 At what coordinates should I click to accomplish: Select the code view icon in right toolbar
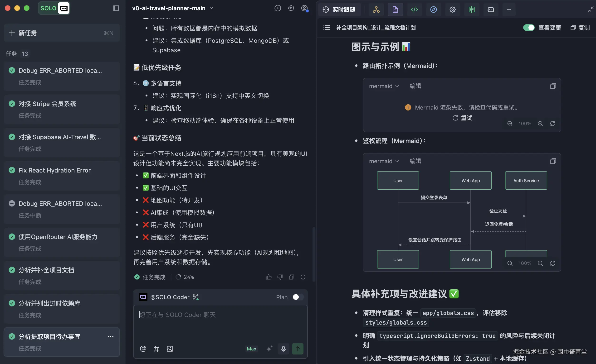(414, 10)
